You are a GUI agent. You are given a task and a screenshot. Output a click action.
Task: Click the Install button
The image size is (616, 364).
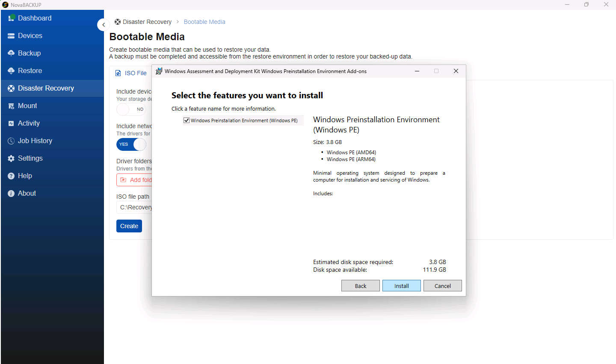402,286
